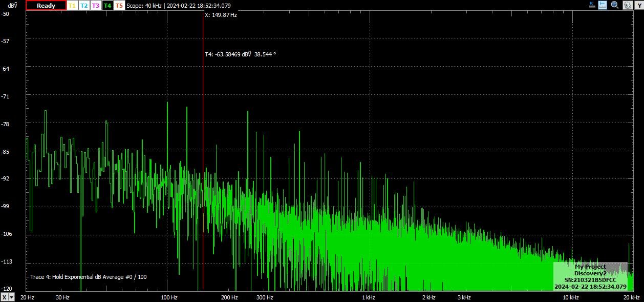Click the cursor pointer tool icon

coord(592,5)
